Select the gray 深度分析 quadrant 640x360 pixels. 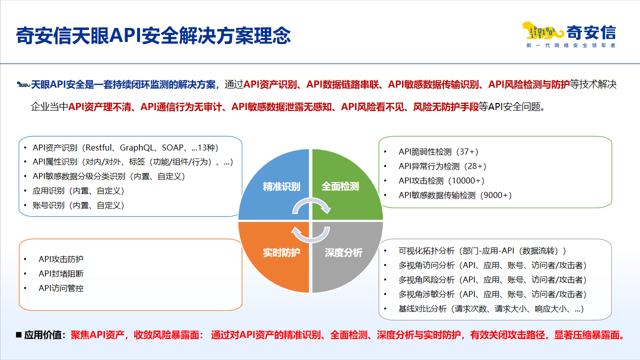[347, 257]
